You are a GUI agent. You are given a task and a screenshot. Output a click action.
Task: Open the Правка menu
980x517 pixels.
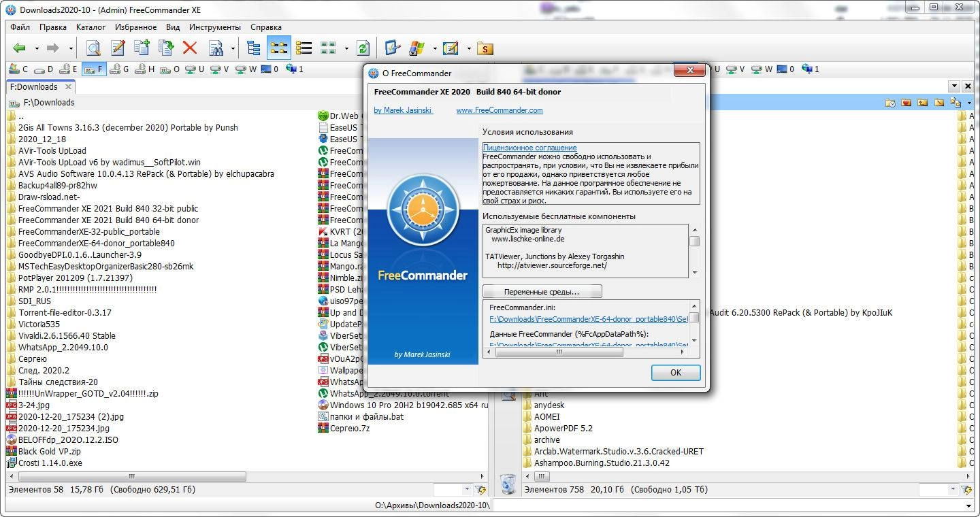[53, 27]
